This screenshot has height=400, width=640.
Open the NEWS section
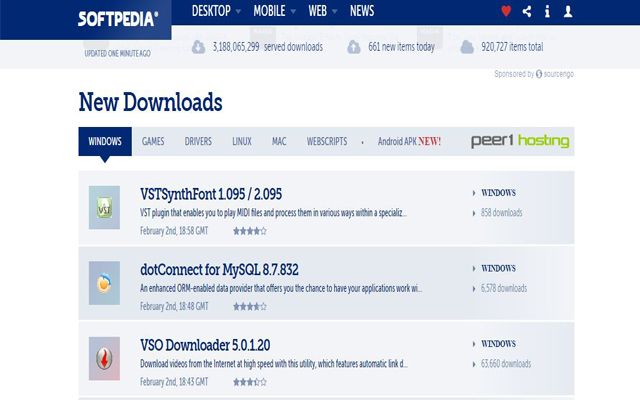tap(362, 11)
